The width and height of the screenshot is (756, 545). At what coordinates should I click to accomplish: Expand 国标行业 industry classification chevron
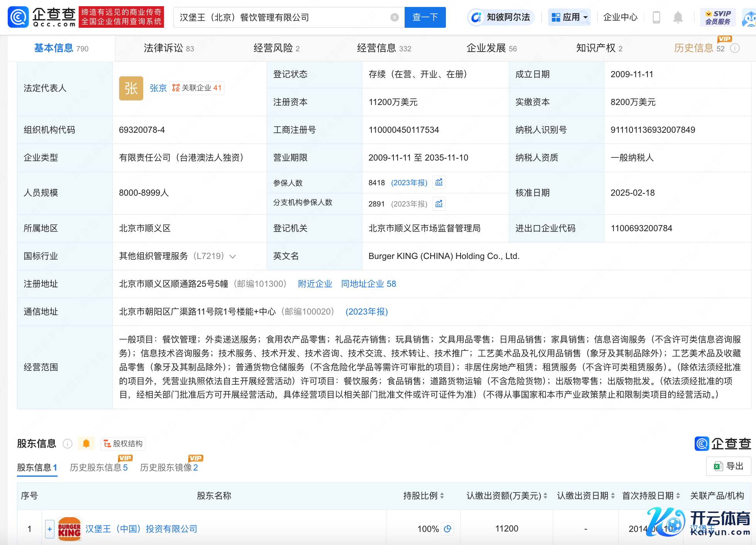[233, 256]
